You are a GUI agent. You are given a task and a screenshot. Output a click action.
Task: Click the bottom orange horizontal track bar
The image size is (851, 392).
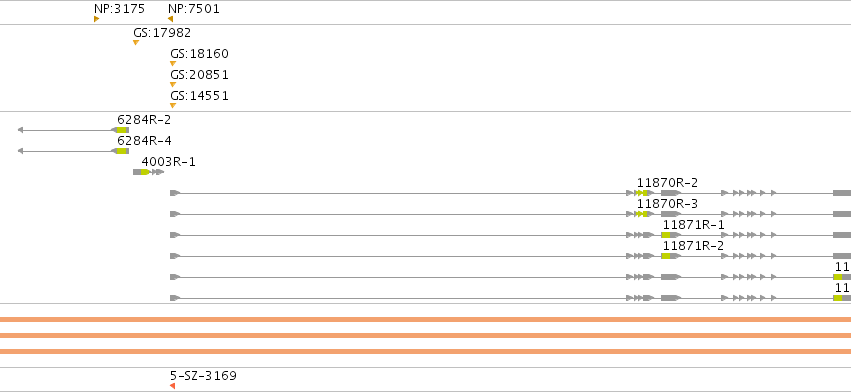(x=426, y=351)
